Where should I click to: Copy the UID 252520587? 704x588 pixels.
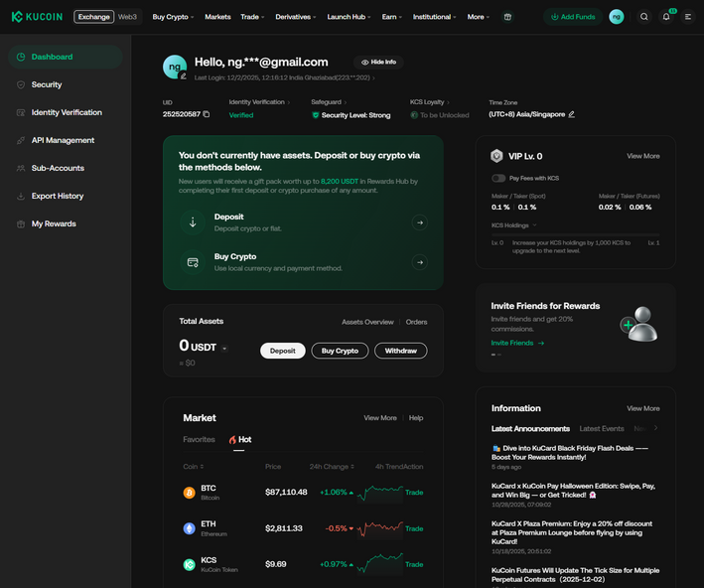coord(207,114)
